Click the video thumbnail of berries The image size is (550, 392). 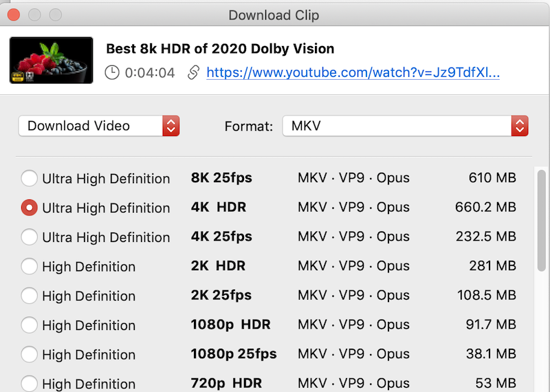coord(52,61)
